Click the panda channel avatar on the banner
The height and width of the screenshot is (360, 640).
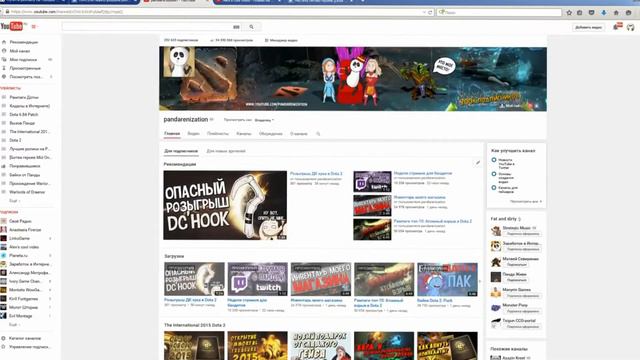[179, 62]
